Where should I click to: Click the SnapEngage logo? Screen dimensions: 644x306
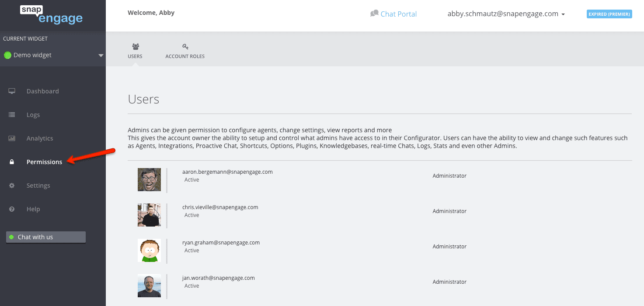point(51,15)
